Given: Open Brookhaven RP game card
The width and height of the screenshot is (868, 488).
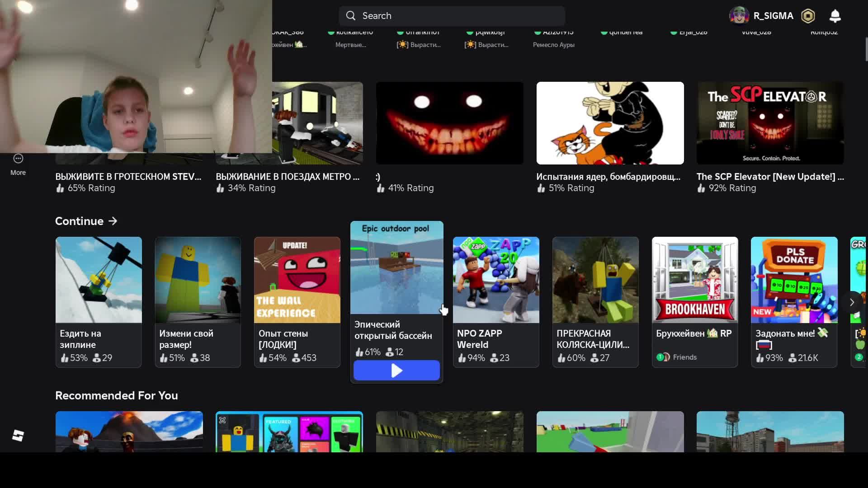Looking at the screenshot, I should click(695, 302).
